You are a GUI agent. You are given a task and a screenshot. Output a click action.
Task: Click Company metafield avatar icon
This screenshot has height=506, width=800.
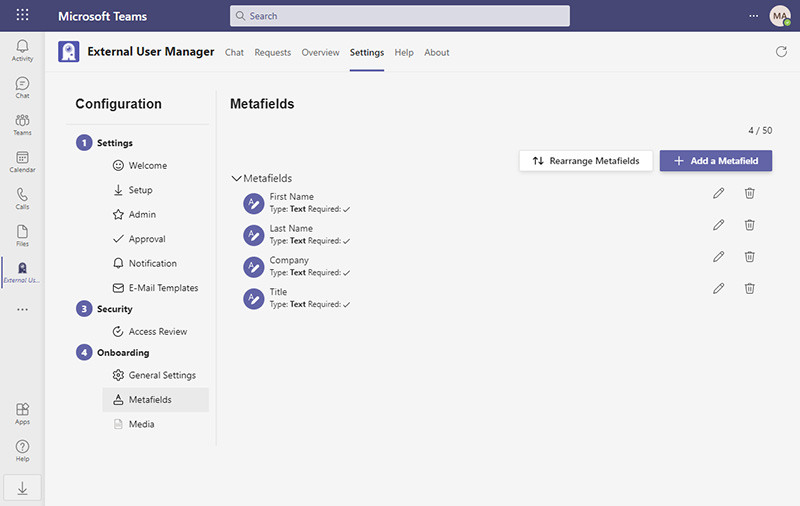pos(254,267)
